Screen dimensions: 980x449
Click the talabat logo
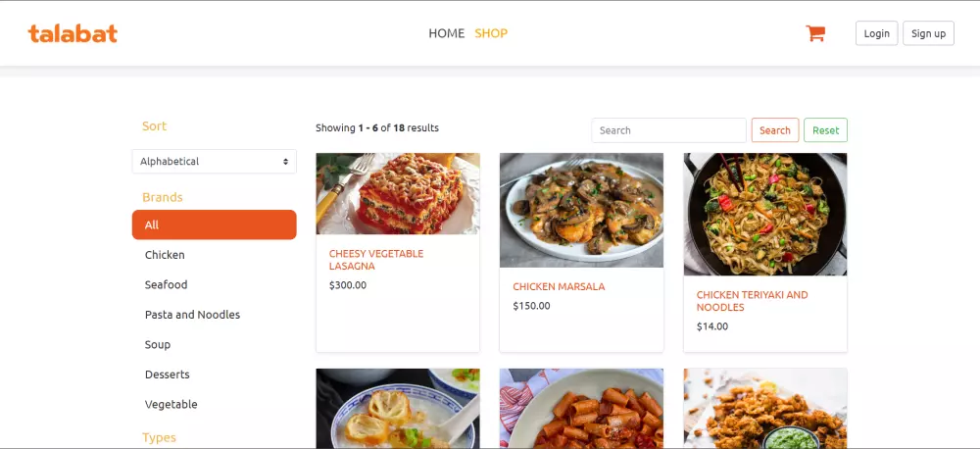pyautogui.click(x=73, y=33)
